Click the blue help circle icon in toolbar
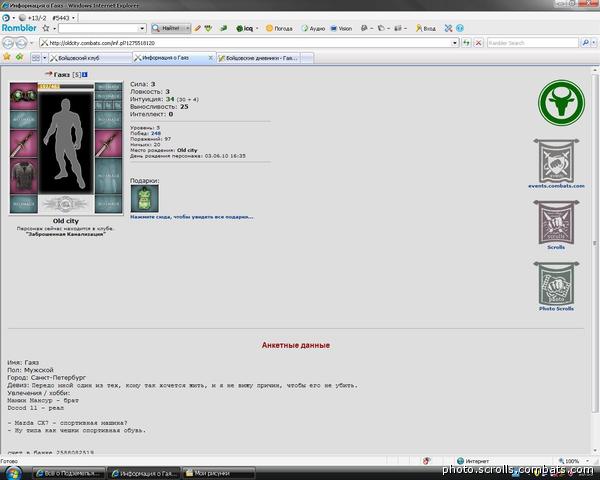 [x=460, y=28]
